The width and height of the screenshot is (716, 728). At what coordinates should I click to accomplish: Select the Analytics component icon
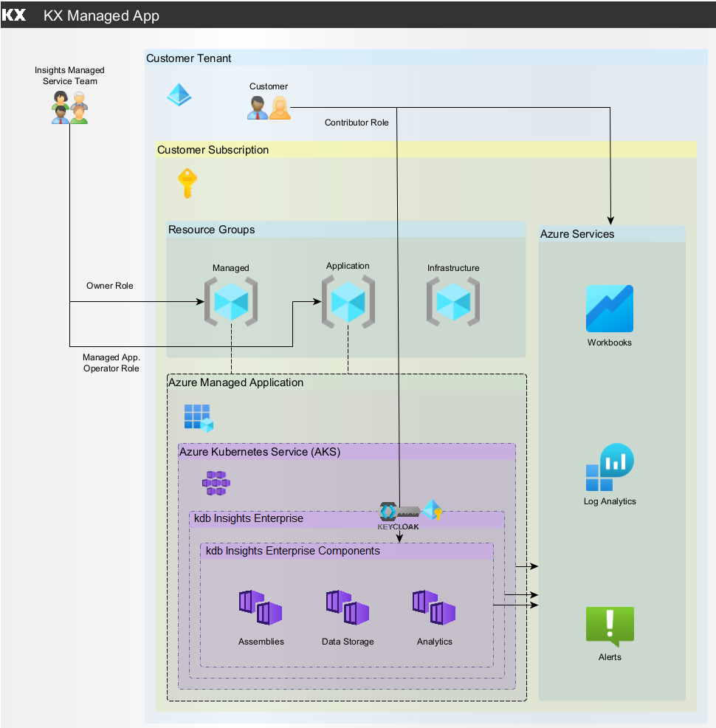coord(434,608)
